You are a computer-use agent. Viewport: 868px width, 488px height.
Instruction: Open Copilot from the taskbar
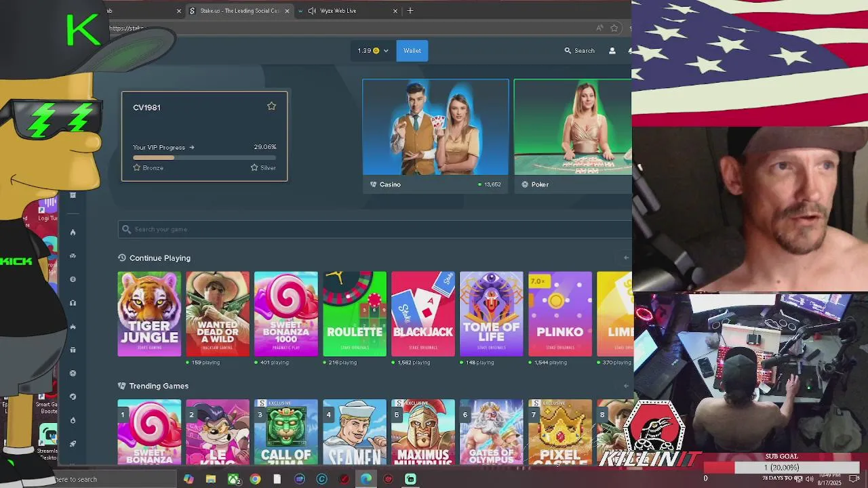pyautogui.click(x=189, y=479)
